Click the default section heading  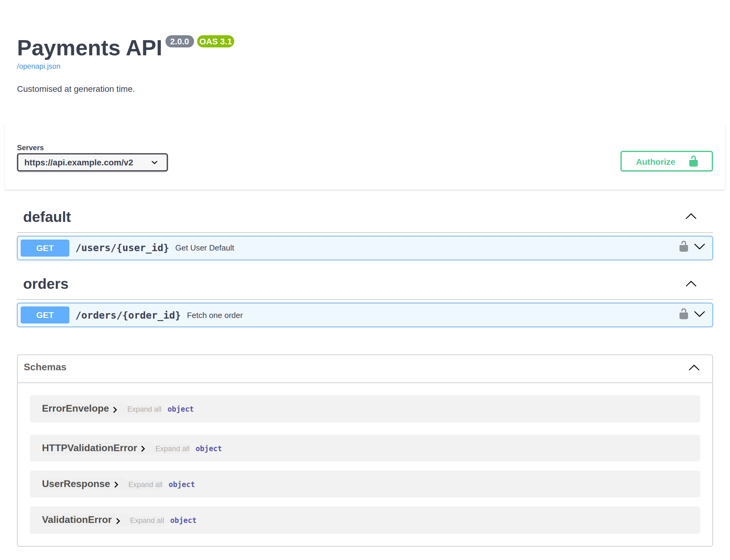(47, 217)
